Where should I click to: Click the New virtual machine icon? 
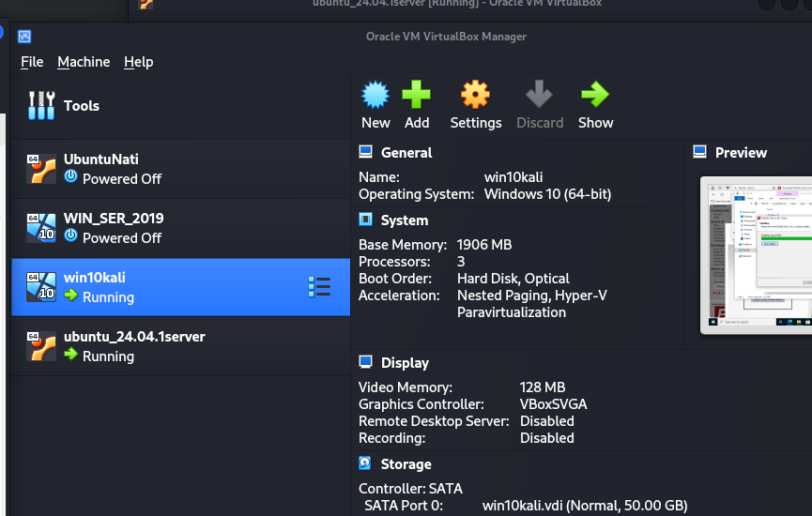(x=375, y=95)
